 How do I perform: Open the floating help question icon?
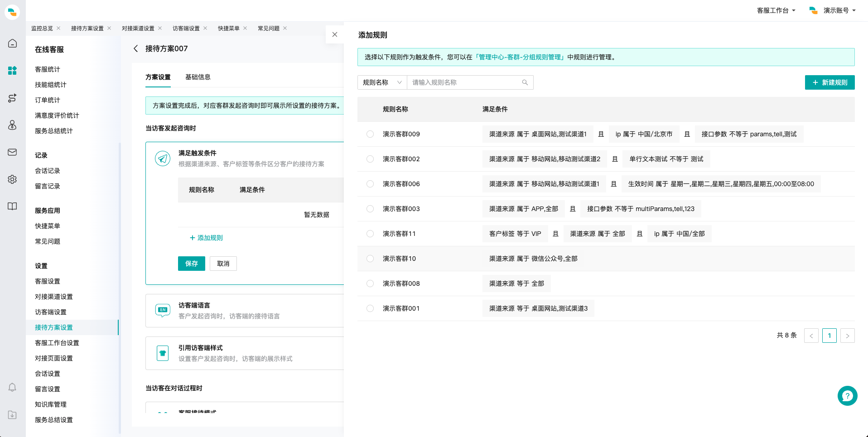[x=847, y=396]
